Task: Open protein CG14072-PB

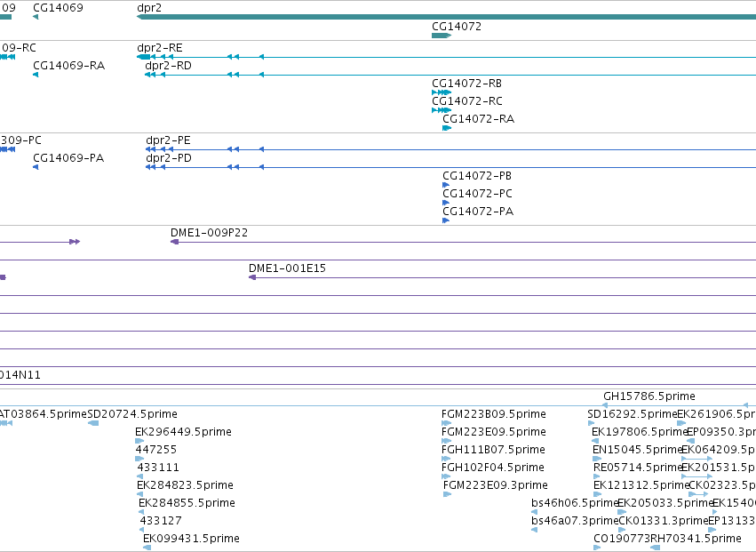Action: (477, 176)
